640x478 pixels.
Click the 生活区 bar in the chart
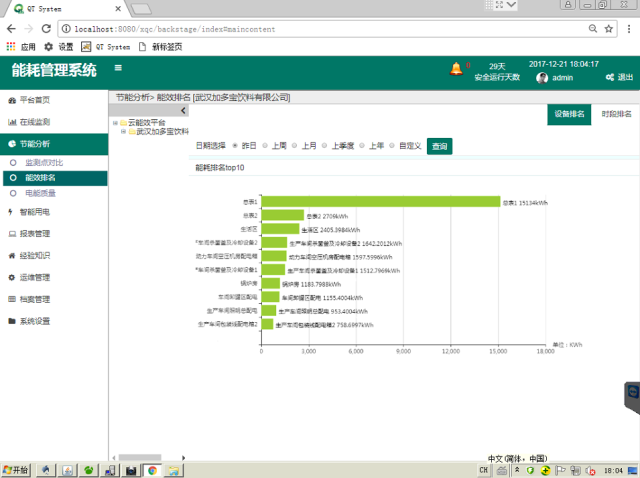coord(280,229)
